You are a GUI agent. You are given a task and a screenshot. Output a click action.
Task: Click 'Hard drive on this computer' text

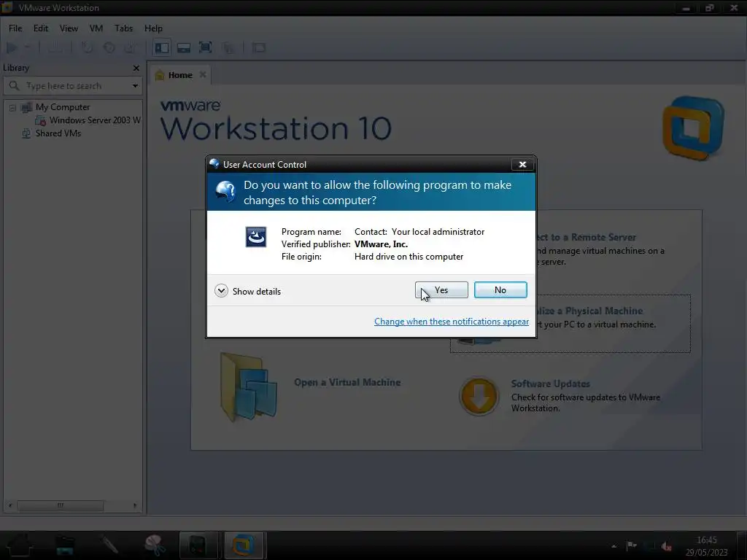(x=409, y=256)
